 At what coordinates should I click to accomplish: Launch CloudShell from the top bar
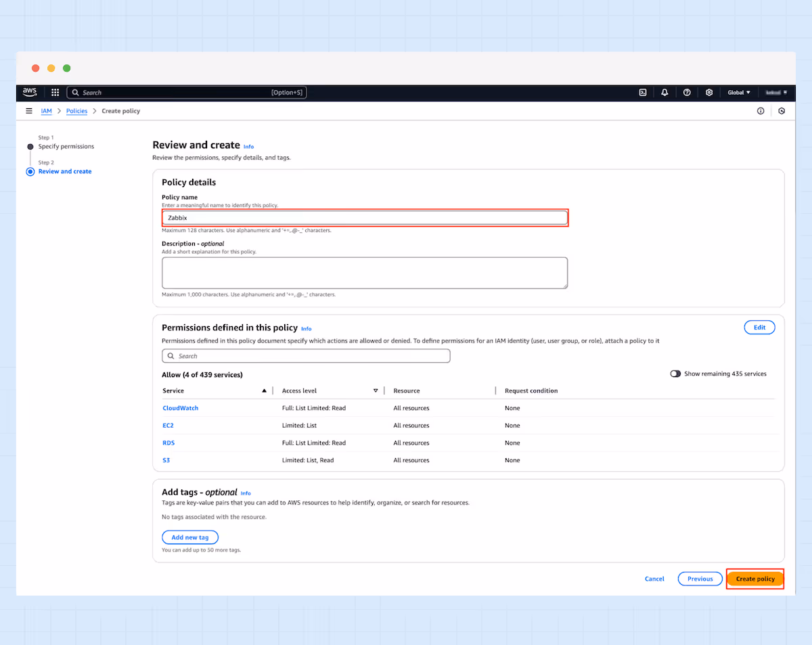pos(643,93)
